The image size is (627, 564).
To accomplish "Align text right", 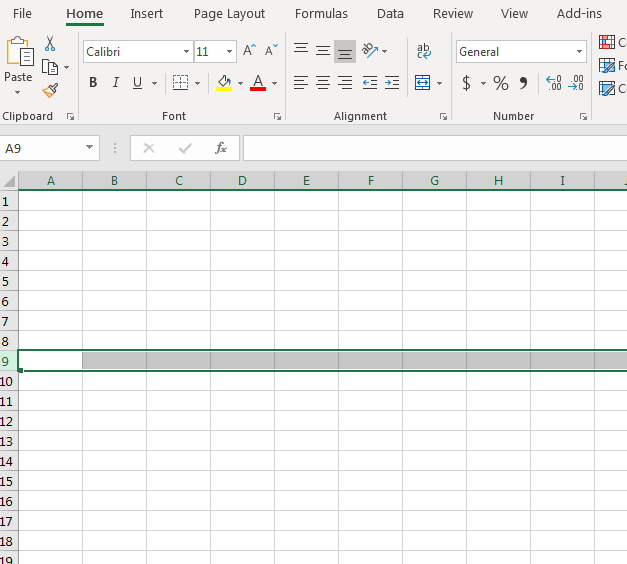I will [345, 83].
